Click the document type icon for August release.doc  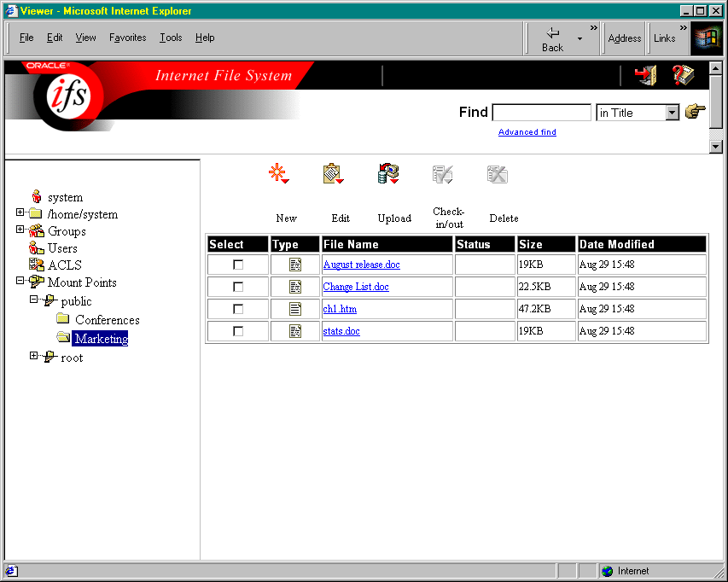tap(295, 265)
